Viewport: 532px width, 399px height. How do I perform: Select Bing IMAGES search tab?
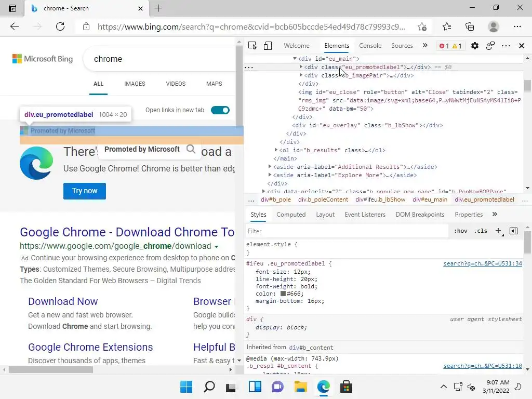tap(135, 84)
